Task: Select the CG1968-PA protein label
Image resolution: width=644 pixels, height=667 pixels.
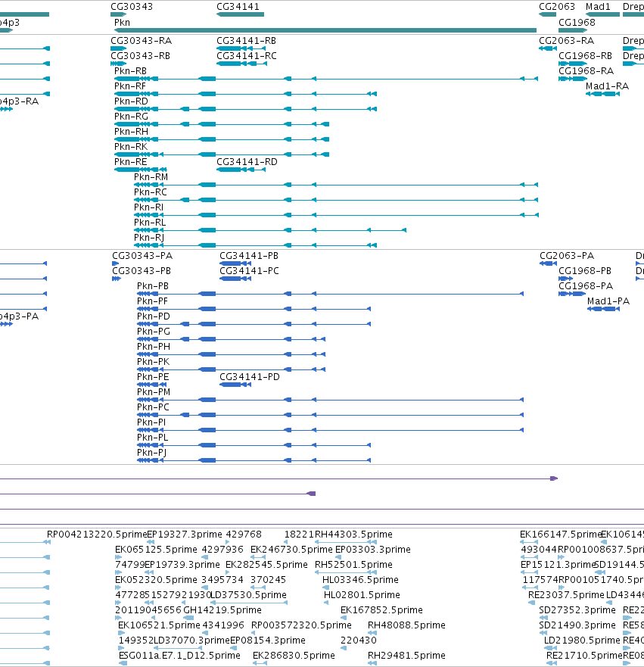Action: click(x=586, y=286)
